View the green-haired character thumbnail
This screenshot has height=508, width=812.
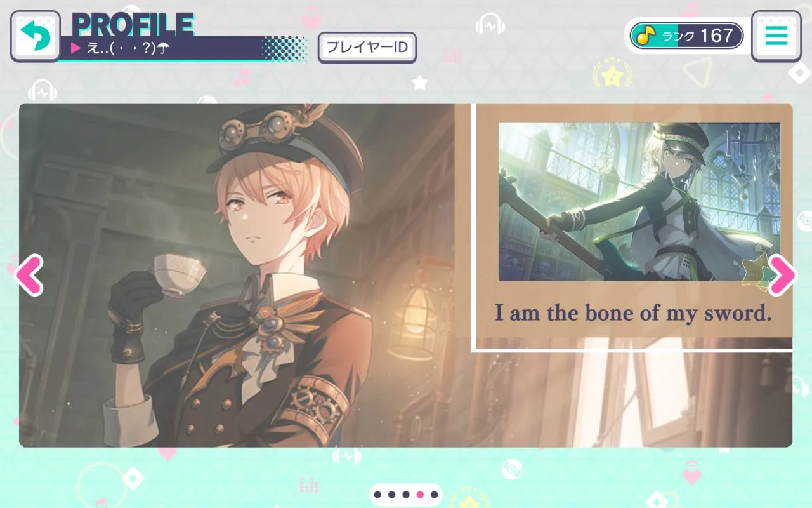click(x=639, y=201)
